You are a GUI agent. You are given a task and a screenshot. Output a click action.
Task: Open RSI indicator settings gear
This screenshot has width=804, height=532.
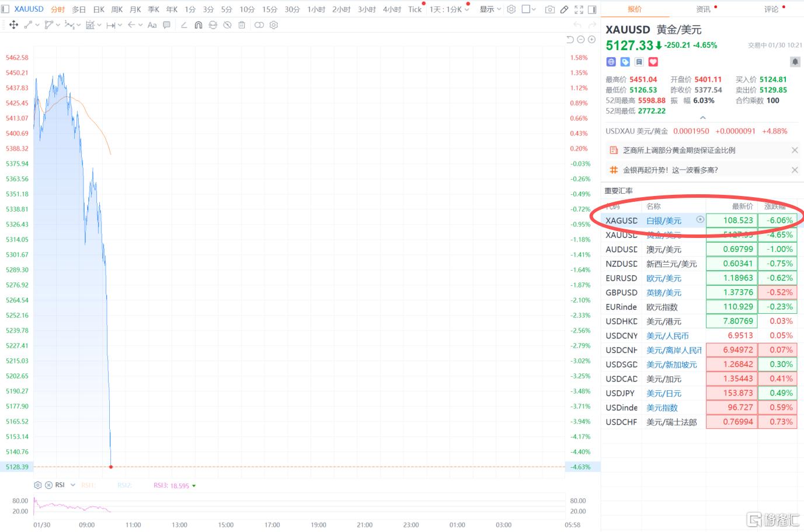point(38,485)
